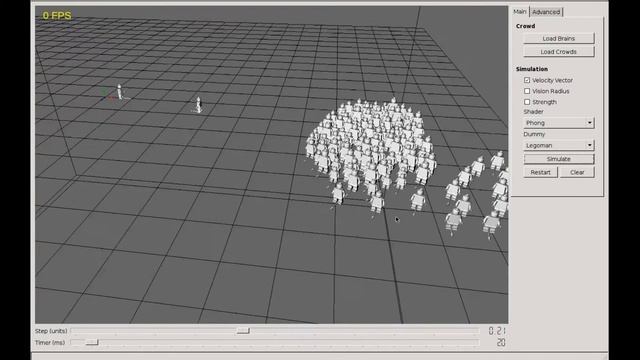Screen dimensions: 640x360
Task: Enable the Vision Radius checkbox
Action: pyautogui.click(x=527, y=91)
